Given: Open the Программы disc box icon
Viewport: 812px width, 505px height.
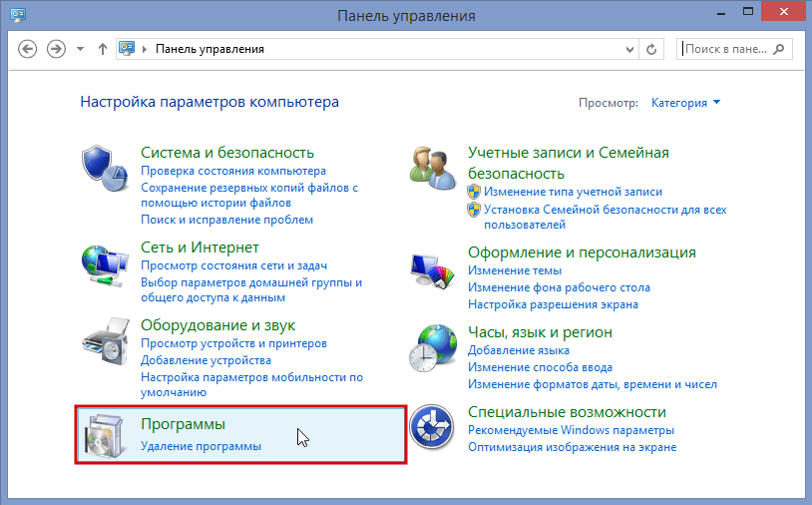Looking at the screenshot, I should click(106, 436).
